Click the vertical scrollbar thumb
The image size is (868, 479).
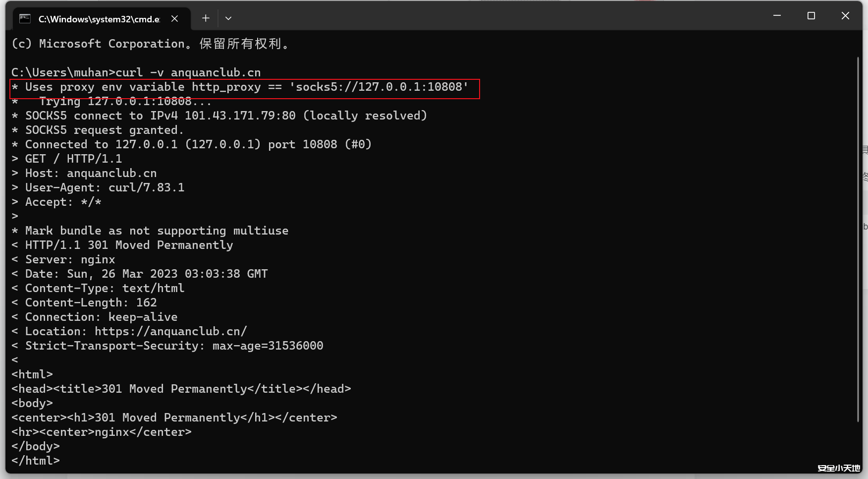point(858,238)
